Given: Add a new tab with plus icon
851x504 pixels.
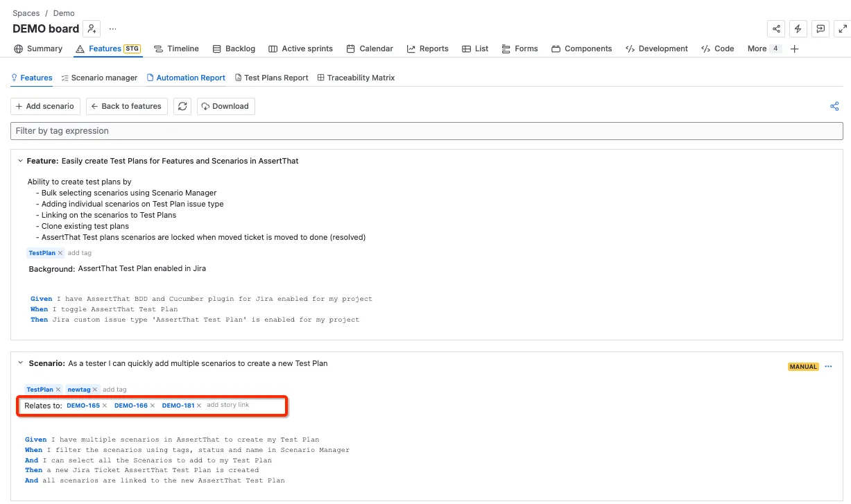Looking at the screenshot, I should click(795, 49).
